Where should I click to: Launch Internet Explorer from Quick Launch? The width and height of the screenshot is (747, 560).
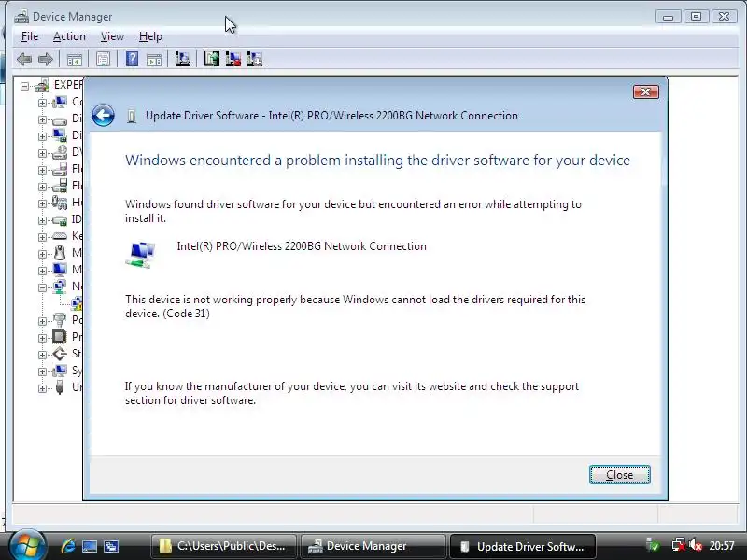(67, 546)
